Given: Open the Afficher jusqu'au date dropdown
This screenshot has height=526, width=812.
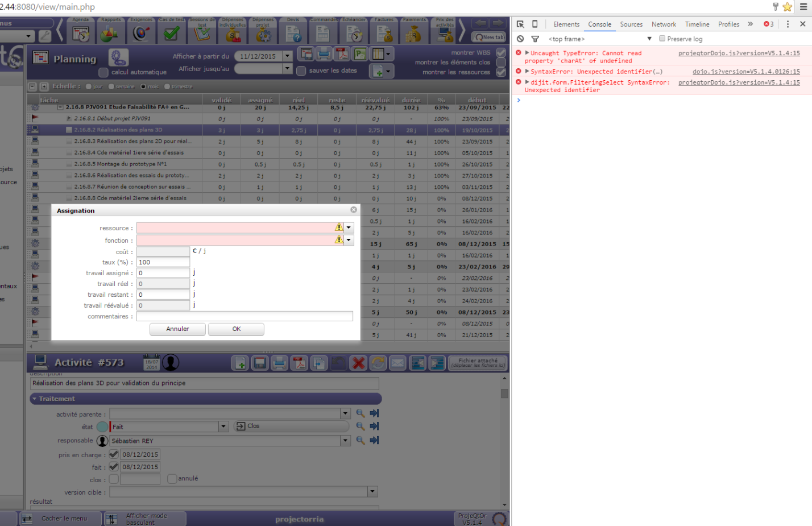Looking at the screenshot, I should coord(288,68).
